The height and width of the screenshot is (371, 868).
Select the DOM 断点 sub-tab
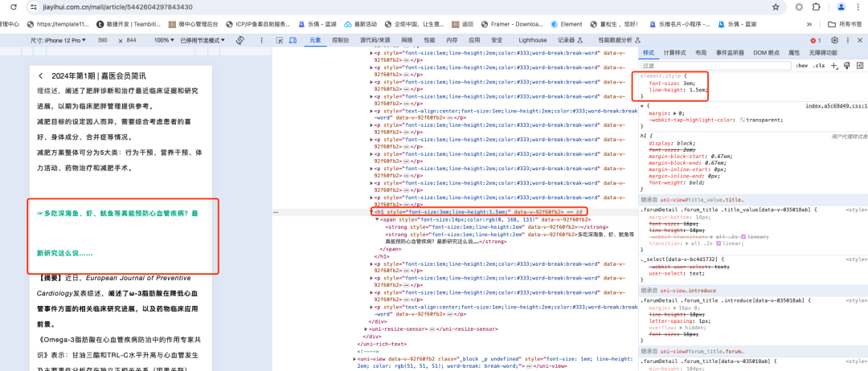coord(767,52)
